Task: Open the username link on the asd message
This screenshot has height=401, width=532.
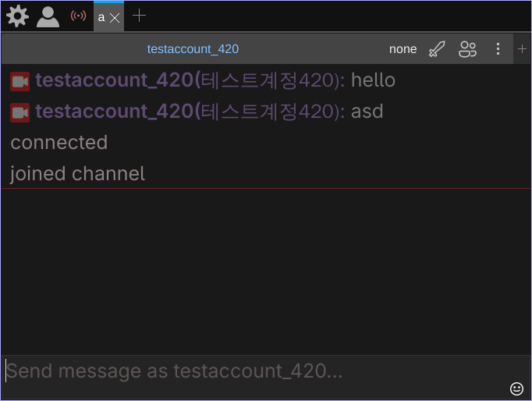Action: coord(114,112)
